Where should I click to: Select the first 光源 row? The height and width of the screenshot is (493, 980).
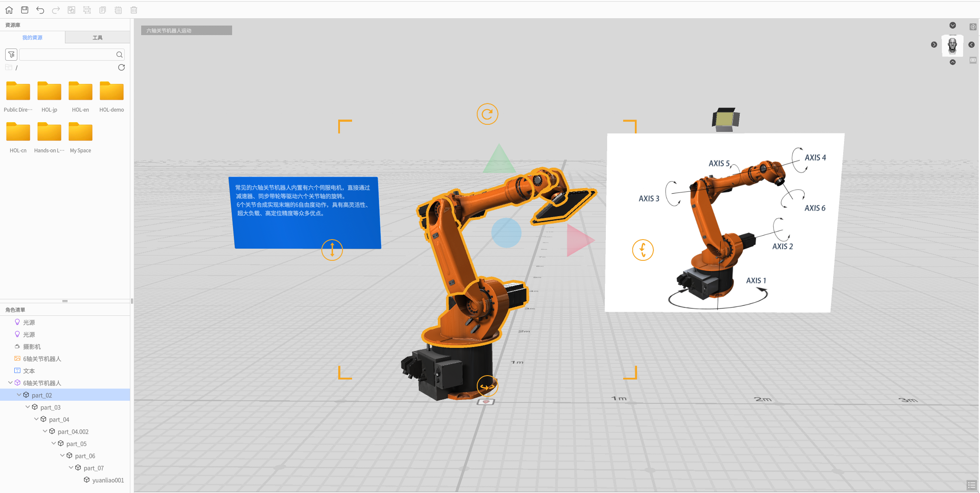[x=65, y=322]
